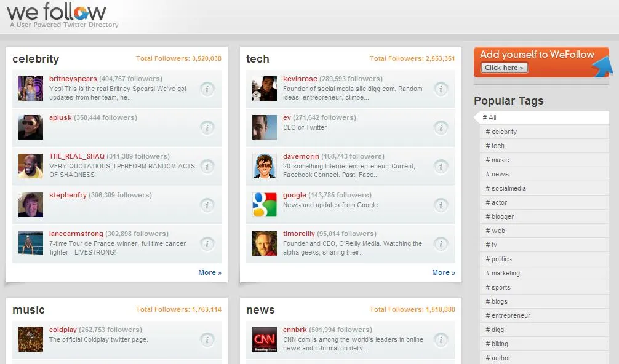
Task: Open info icon for aplusk
Action: (x=207, y=128)
